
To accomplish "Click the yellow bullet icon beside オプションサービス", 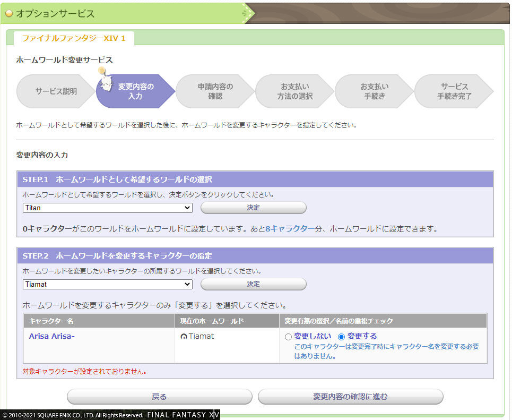I will tap(9, 13).
